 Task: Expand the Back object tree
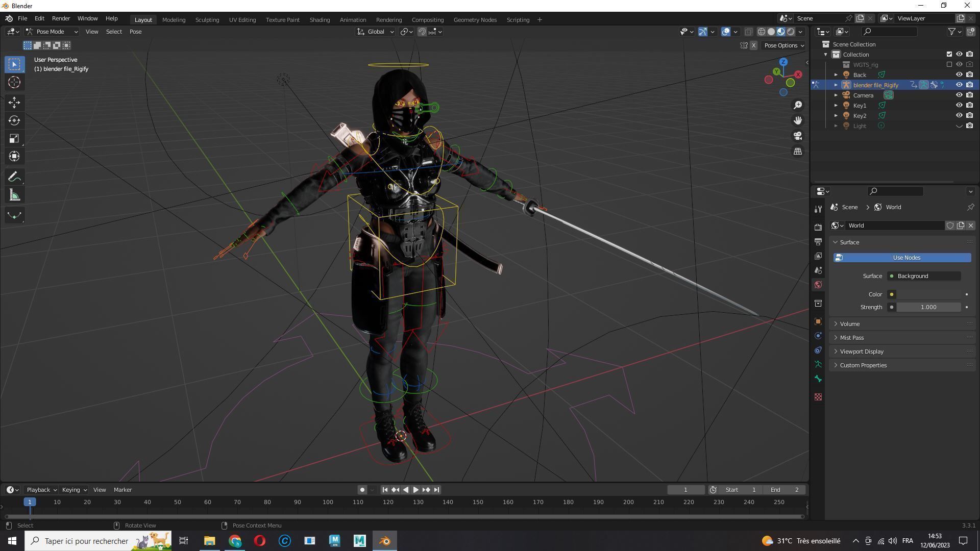pyautogui.click(x=836, y=74)
